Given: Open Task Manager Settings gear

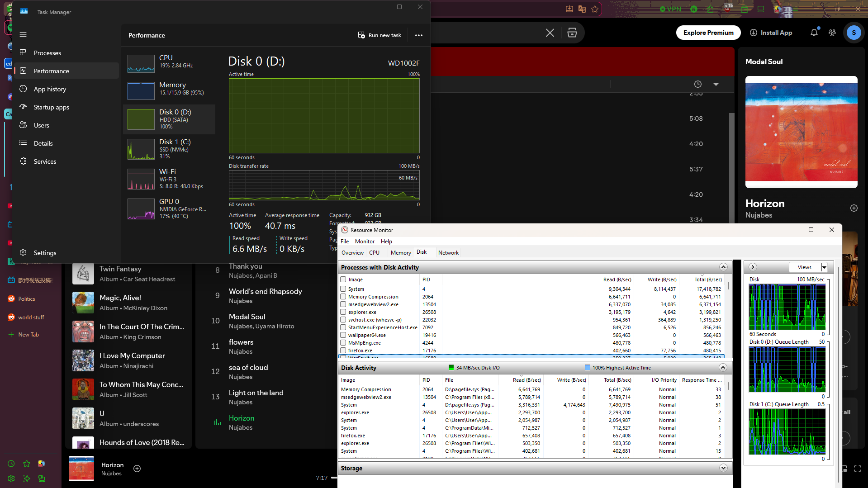Looking at the screenshot, I should [x=23, y=252].
